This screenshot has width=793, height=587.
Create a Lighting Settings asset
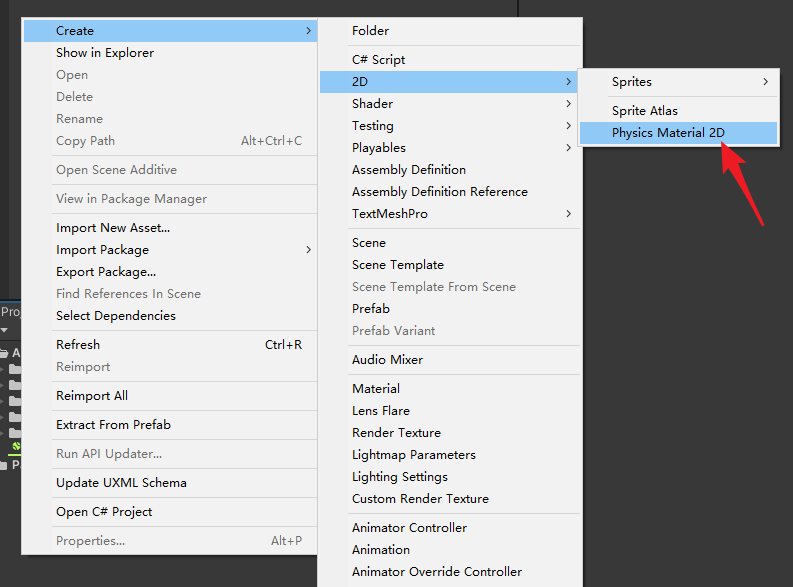coord(449,477)
